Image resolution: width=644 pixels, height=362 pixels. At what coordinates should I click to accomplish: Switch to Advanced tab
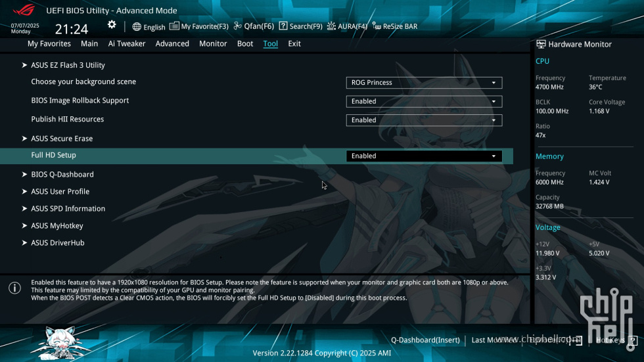tap(172, 43)
